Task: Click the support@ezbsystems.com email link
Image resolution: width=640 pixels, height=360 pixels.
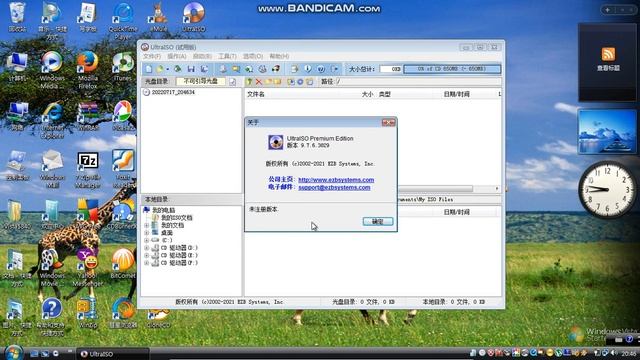Action: tap(334, 187)
